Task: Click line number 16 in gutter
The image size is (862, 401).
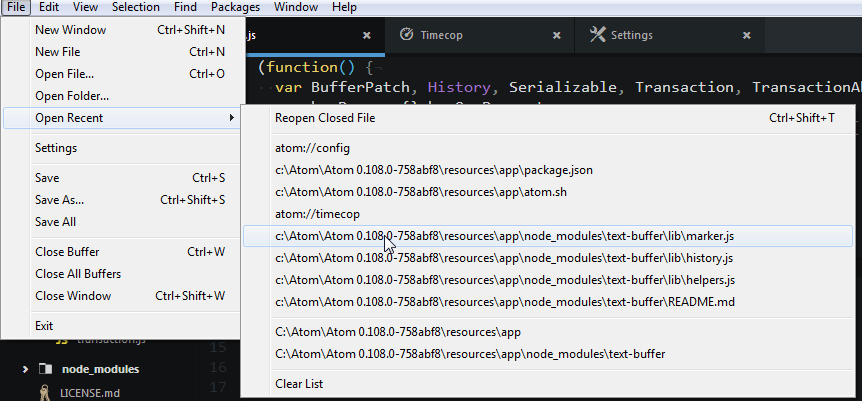Action: 218,367
